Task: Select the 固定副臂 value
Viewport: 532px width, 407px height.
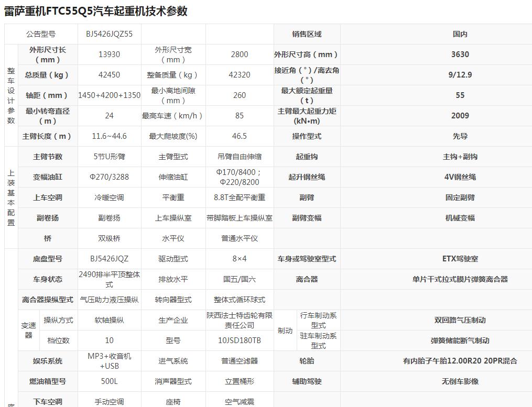Action: pyautogui.click(x=460, y=197)
